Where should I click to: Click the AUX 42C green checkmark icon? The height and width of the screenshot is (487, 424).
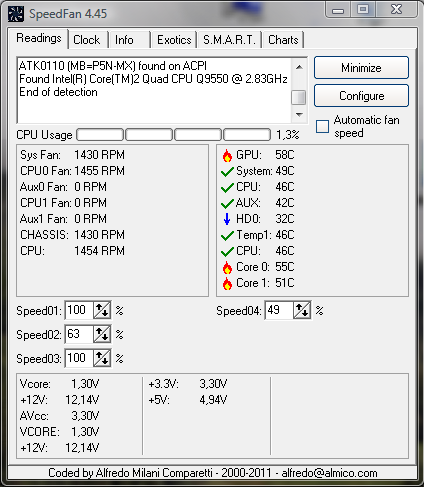tap(227, 203)
